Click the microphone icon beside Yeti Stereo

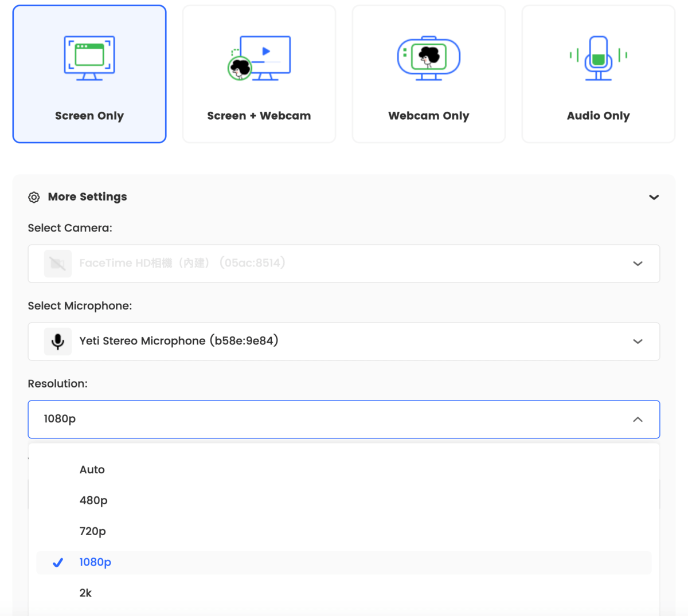click(x=58, y=342)
